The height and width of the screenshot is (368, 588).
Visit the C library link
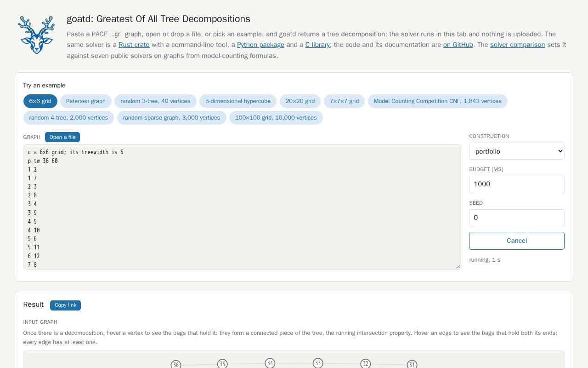coord(317,45)
